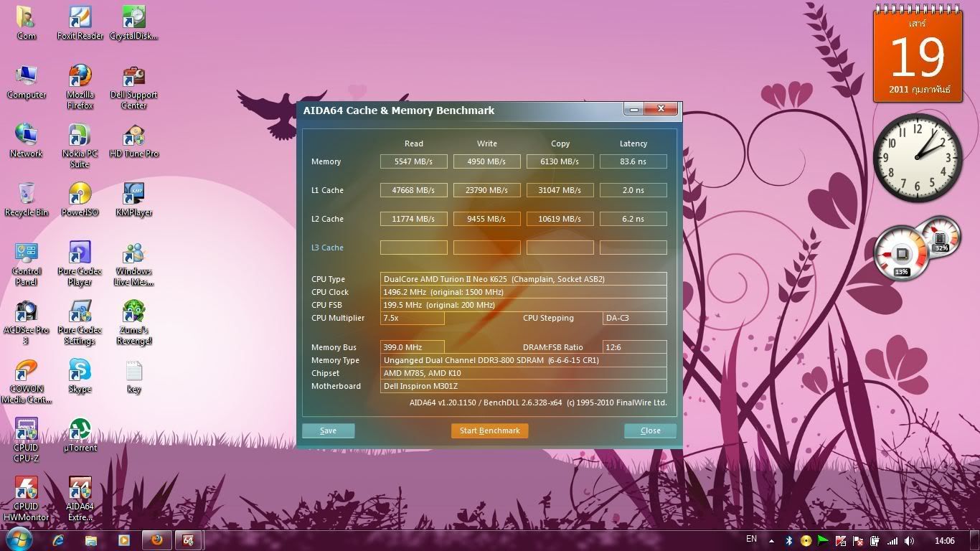
Task: Click the volume speaker tray icon
Action: click(909, 541)
